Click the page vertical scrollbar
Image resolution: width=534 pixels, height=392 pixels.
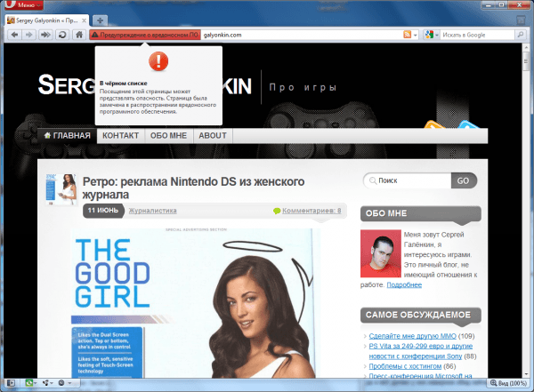tap(526, 211)
